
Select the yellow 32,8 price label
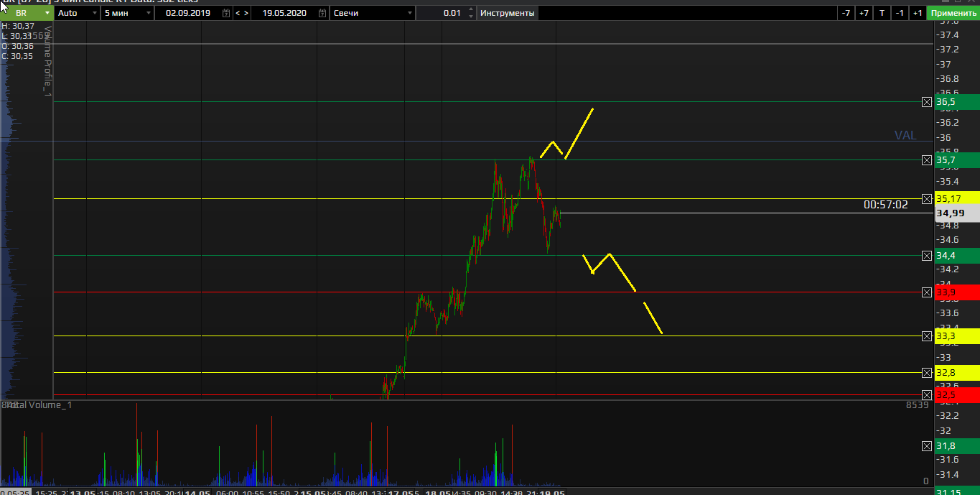click(957, 372)
